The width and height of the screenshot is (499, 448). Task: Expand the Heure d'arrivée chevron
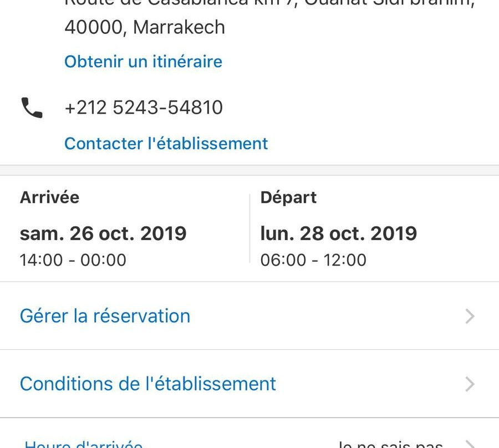(470, 445)
